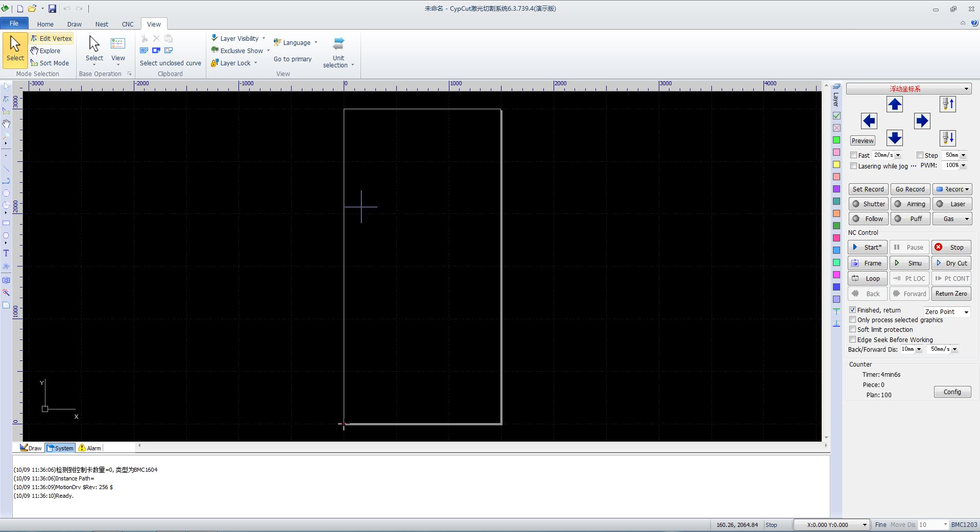Switch to the Home ribbon tab
The height and width of the screenshot is (532, 980).
(45, 24)
